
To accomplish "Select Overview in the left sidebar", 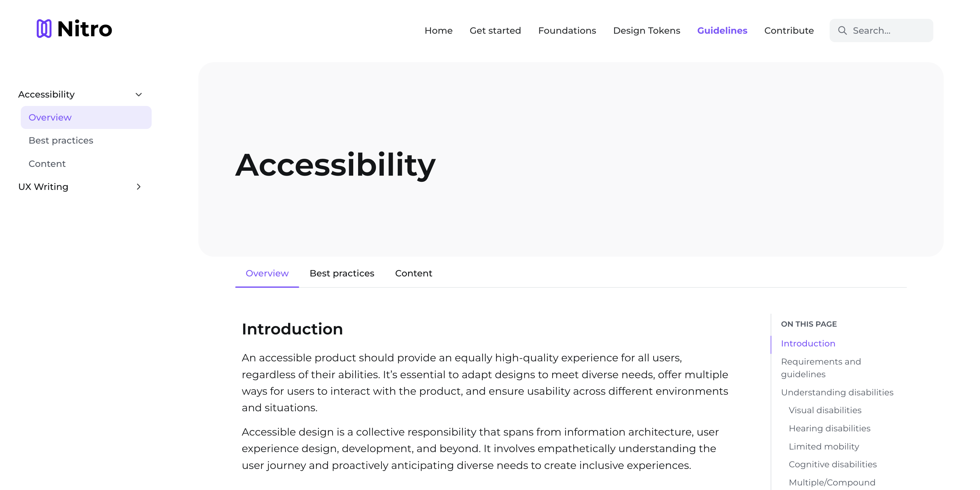I will pyautogui.click(x=86, y=118).
